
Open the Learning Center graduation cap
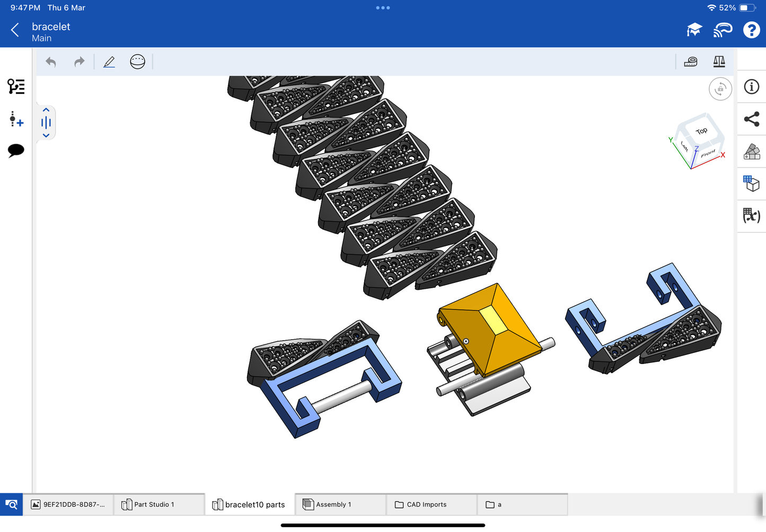694,30
